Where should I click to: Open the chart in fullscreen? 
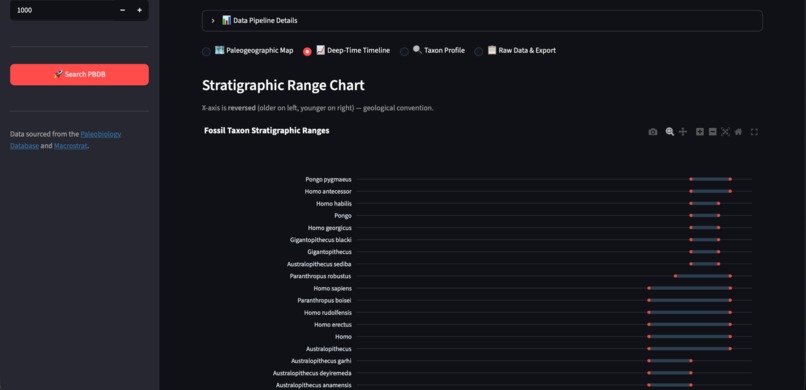[754, 132]
